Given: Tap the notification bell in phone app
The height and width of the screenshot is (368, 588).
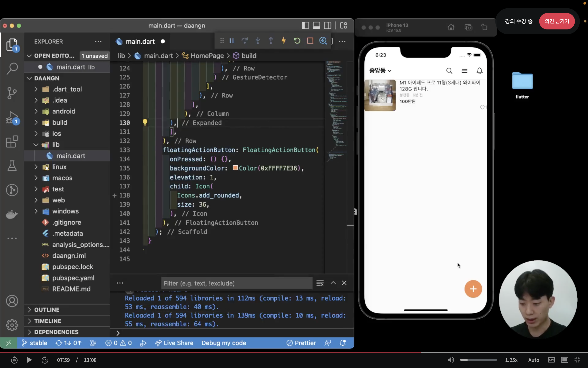Looking at the screenshot, I should click(x=479, y=71).
